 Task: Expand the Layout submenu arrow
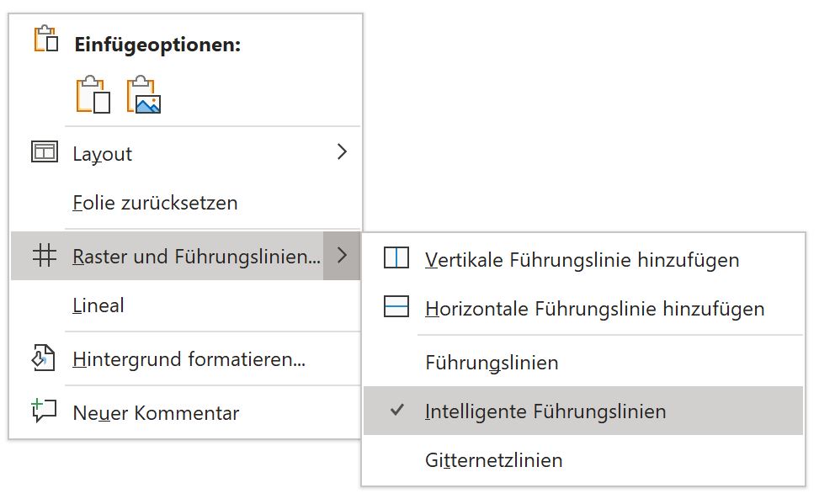click(342, 152)
